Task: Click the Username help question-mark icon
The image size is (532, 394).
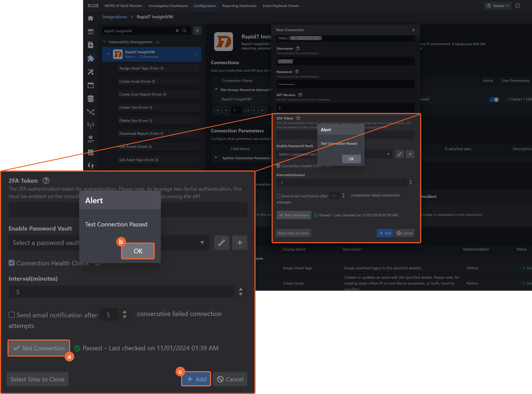Action: pyautogui.click(x=298, y=48)
